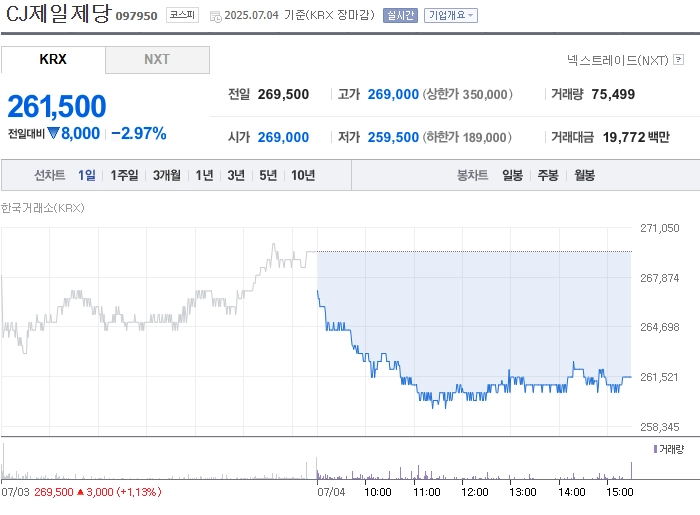Select the 10년 line chart period
700x515 pixels.
(x=303, y=175)
